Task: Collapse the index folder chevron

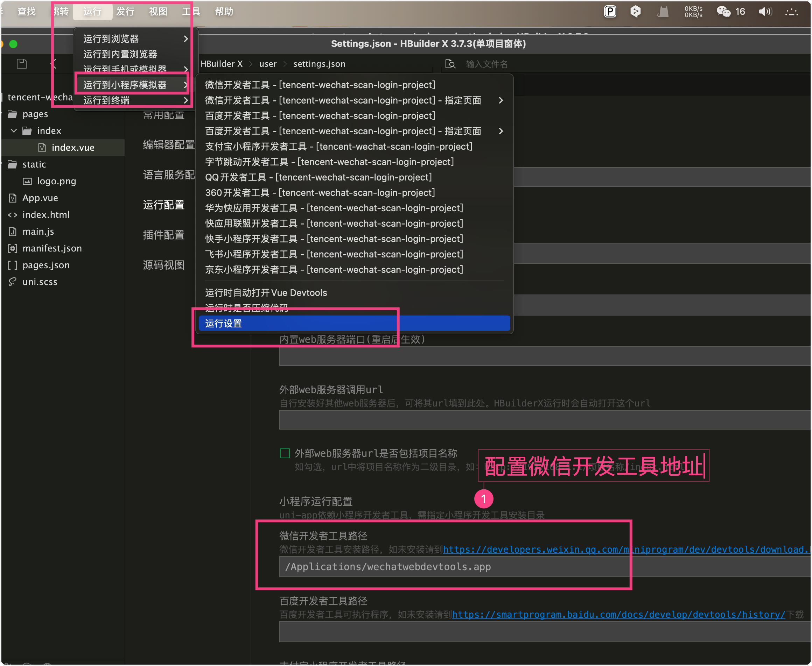Action: [14, 131]
